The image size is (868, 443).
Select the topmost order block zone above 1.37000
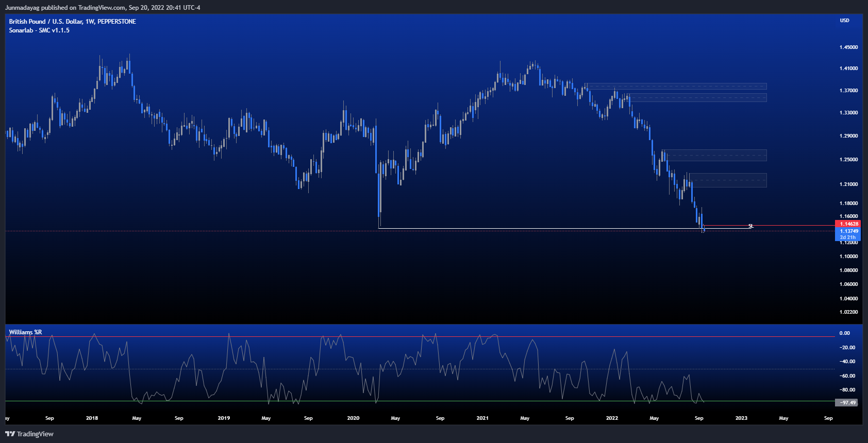676,87
